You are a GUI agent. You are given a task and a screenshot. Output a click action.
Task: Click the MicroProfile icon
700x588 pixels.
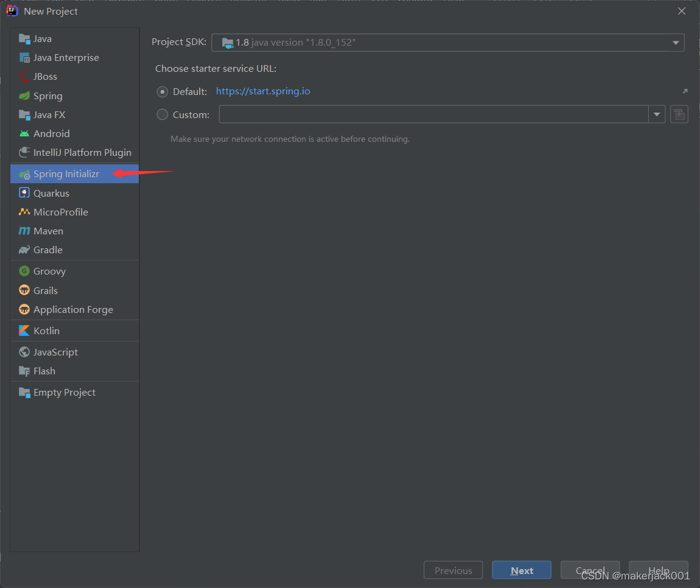click(x=24, y=212)
